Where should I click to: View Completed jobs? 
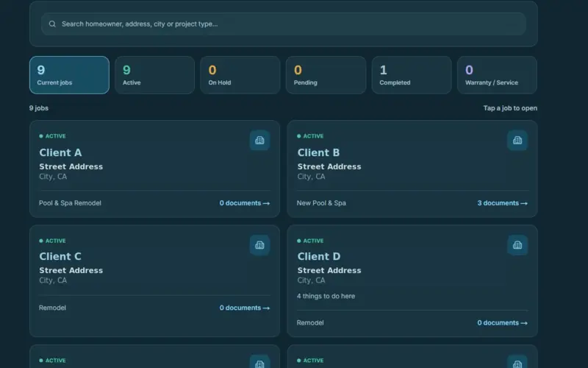[412, 75]
